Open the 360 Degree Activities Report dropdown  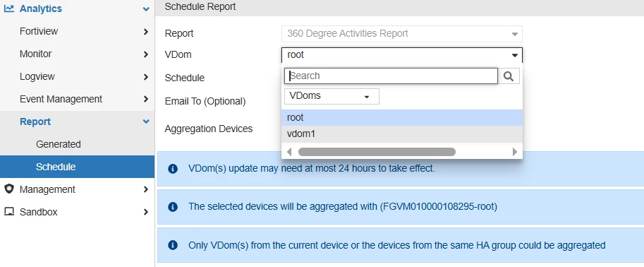click(401, 34)
